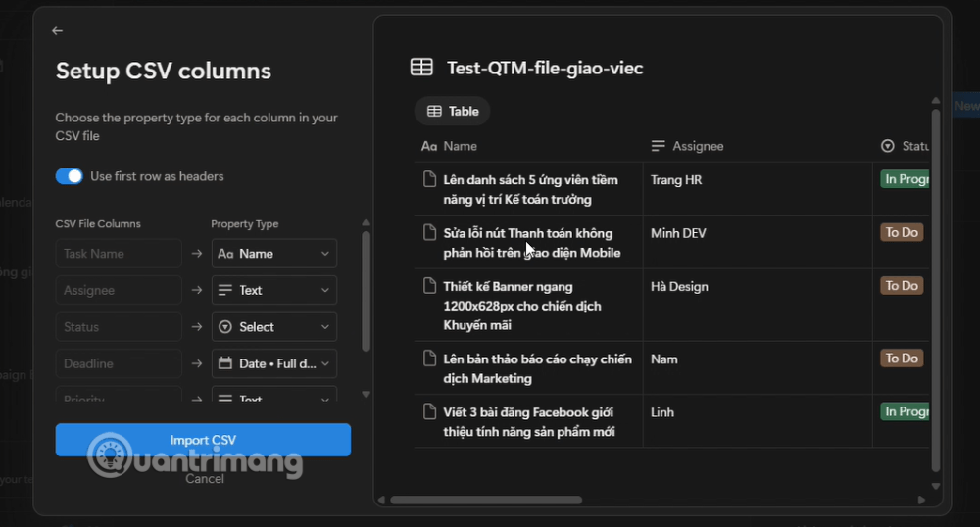Screen dimensions: 980x527
Task: Click page icon of 'Sửa lỗi nút Thanh toán' row
Action: coord(429,232)
